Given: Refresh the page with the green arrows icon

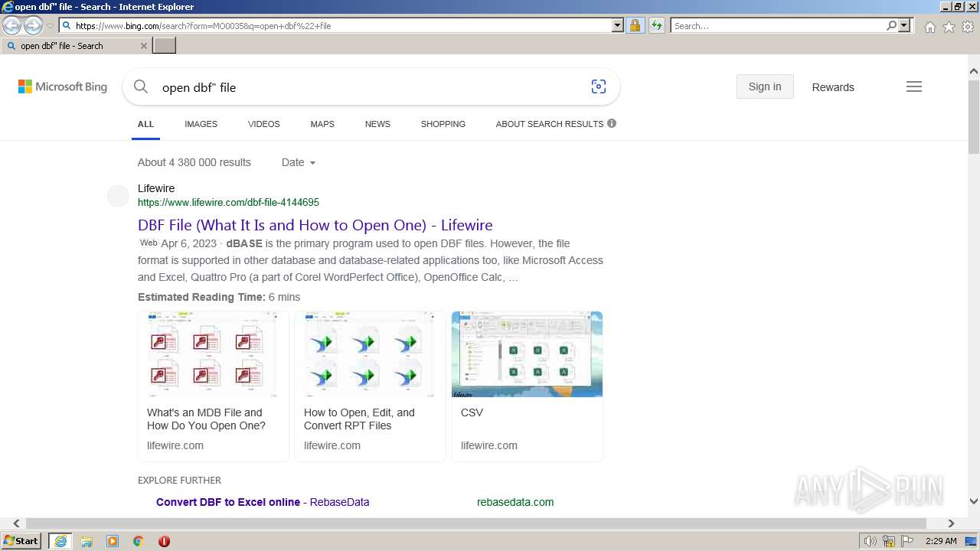Looking at the screenshot, I should 657,25.
